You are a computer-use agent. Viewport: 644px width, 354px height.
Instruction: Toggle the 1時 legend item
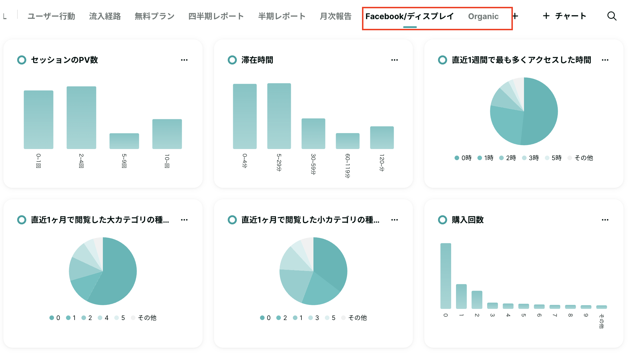pyautogui.click(x=485, y=158)
